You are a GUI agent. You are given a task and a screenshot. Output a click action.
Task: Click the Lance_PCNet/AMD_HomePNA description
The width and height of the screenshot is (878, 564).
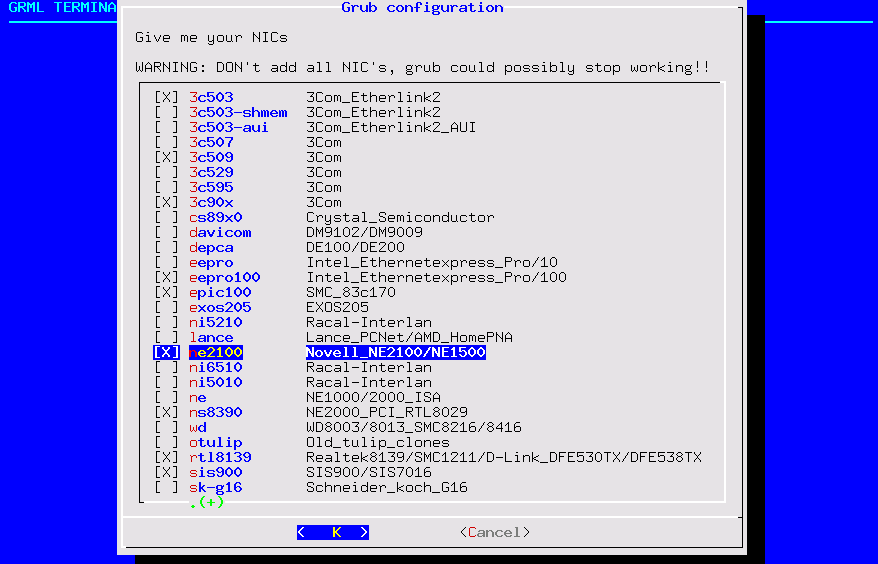tap(409, 338)
